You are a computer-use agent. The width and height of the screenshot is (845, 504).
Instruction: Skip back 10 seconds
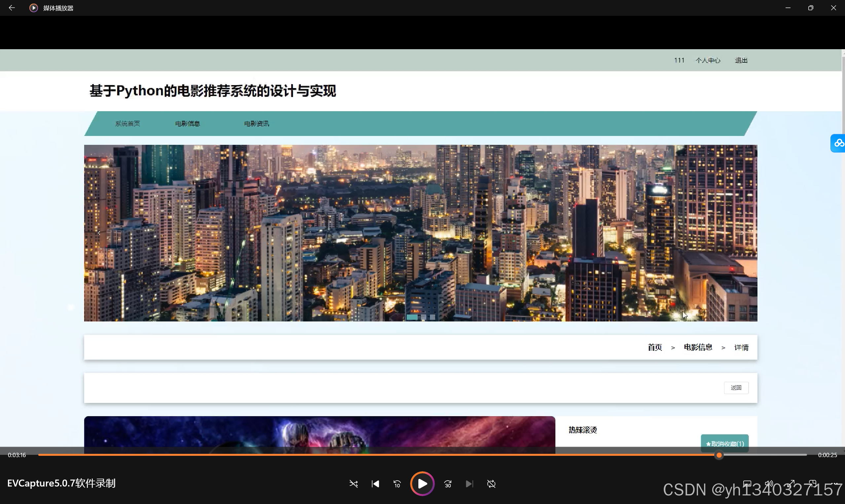[x=397, y=484]
